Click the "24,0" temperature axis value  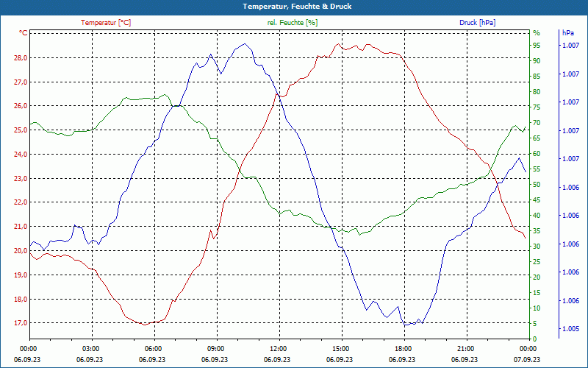21,155
